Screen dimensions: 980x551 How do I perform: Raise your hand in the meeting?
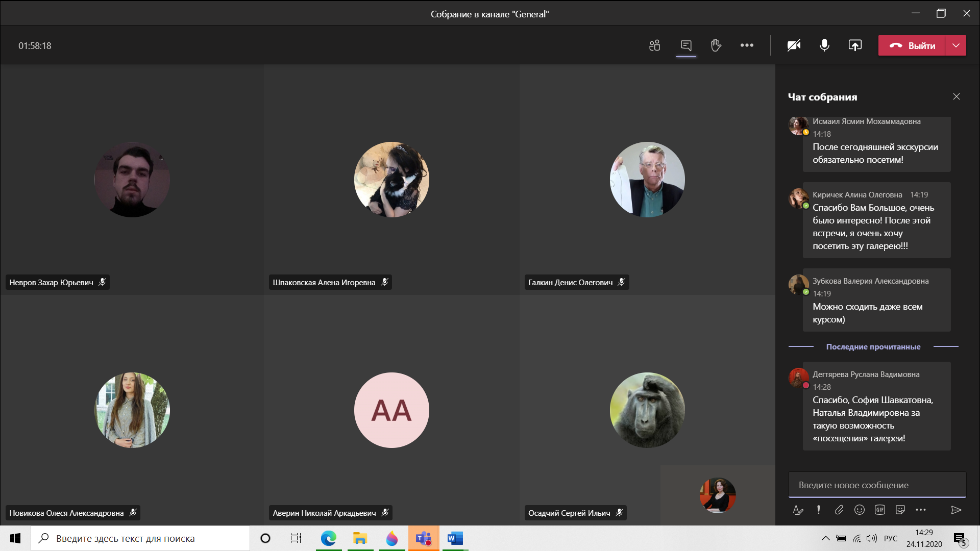click(716, 45)
